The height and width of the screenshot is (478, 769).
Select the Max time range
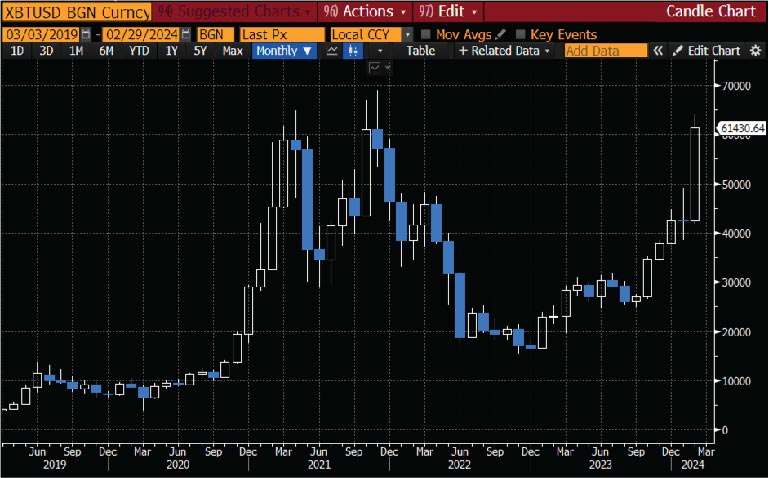[232, 51]
